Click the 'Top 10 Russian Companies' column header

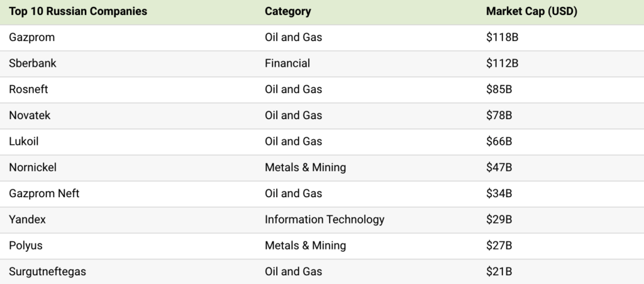(78, 11)
